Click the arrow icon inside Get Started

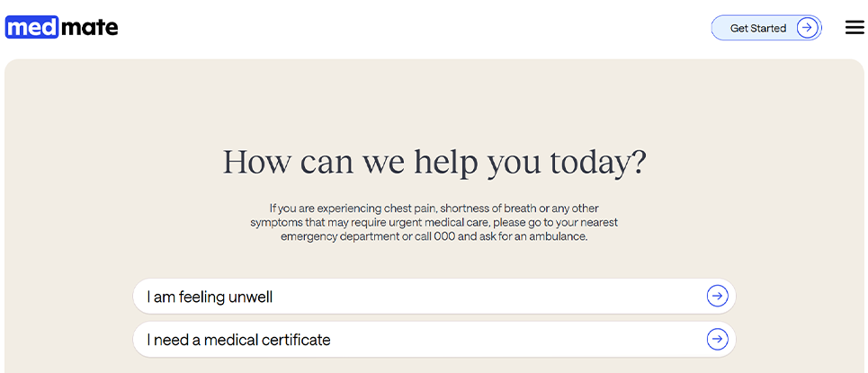807,28
